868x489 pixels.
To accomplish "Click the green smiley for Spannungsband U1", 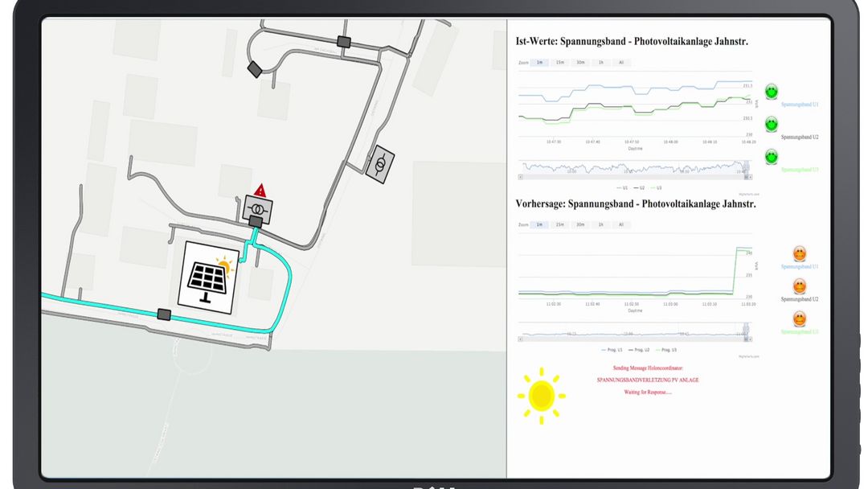I will (771, 92).
